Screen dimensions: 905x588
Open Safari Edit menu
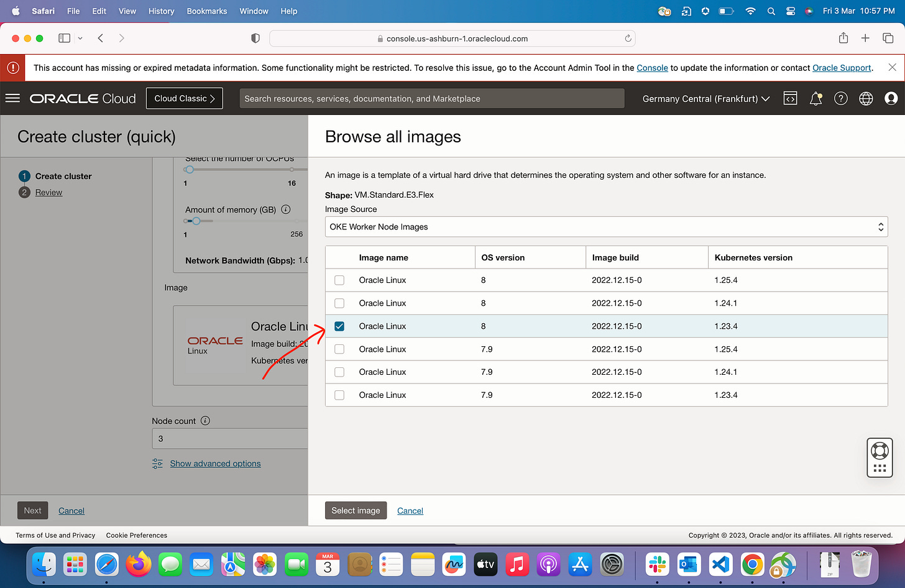point(99,11)
